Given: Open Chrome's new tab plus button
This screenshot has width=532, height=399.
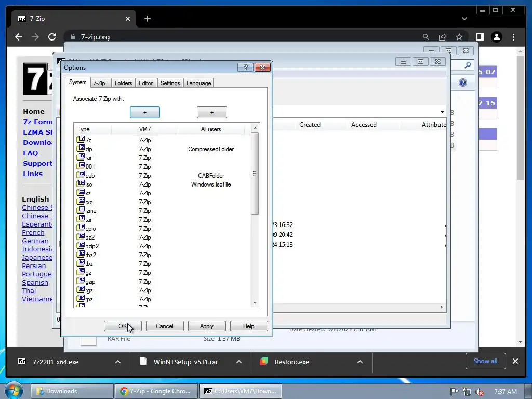Looking at the screenshot, I should pos(148,19).
